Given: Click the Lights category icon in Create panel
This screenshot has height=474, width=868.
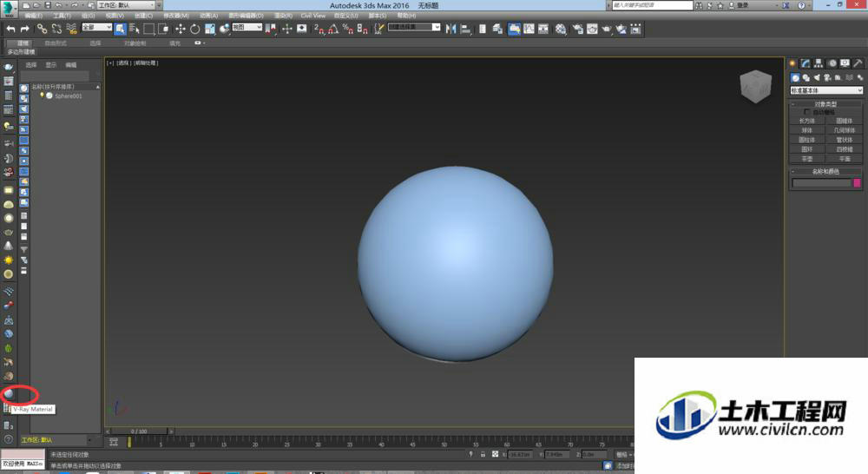Looking at the screenshot, I should [x=817, y=77].
